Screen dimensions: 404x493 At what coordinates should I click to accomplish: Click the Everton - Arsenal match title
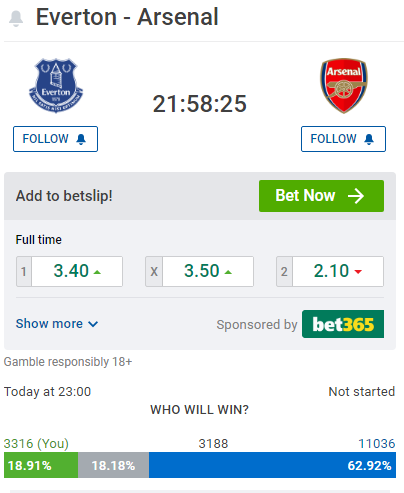pyautogui.click(x=127, y=17)
